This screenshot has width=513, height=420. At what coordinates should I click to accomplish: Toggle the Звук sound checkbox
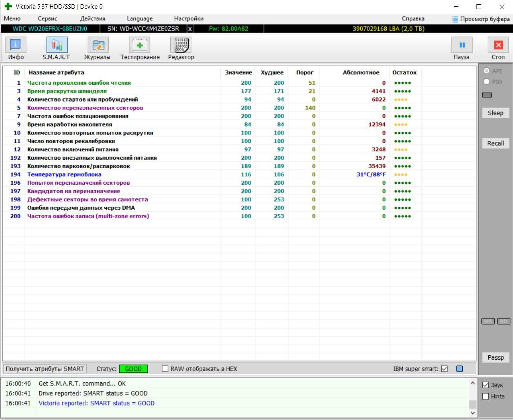[x=486, y=385]
